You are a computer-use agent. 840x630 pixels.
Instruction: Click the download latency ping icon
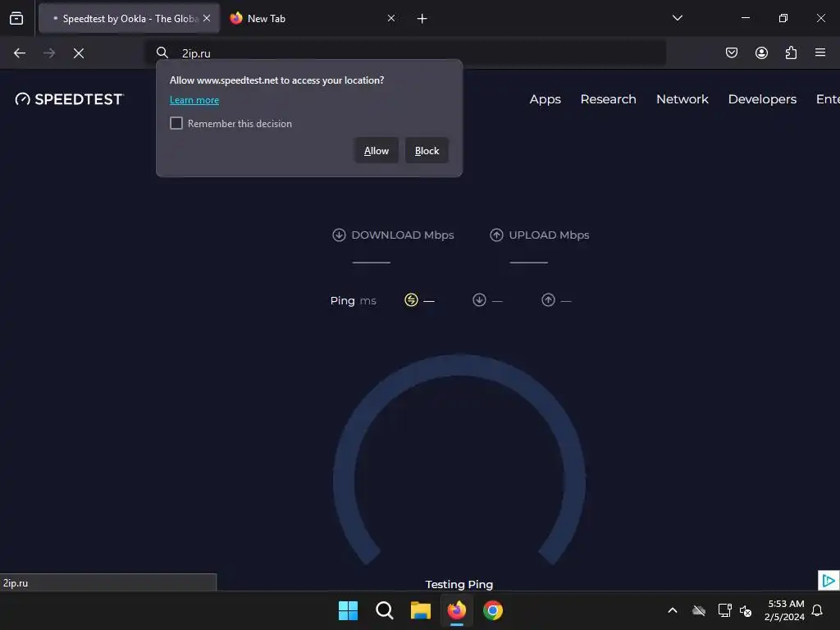click(479, 300)
